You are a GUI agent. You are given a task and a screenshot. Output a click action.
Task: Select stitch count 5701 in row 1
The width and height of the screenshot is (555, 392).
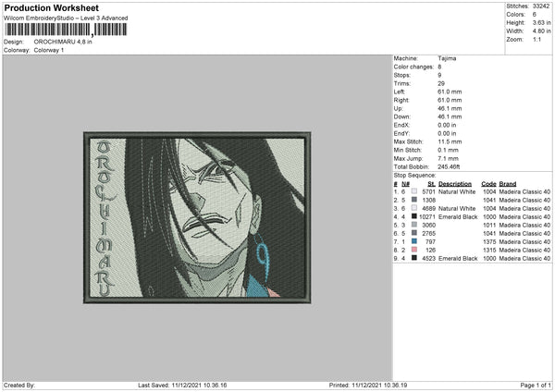coord(428,191)
